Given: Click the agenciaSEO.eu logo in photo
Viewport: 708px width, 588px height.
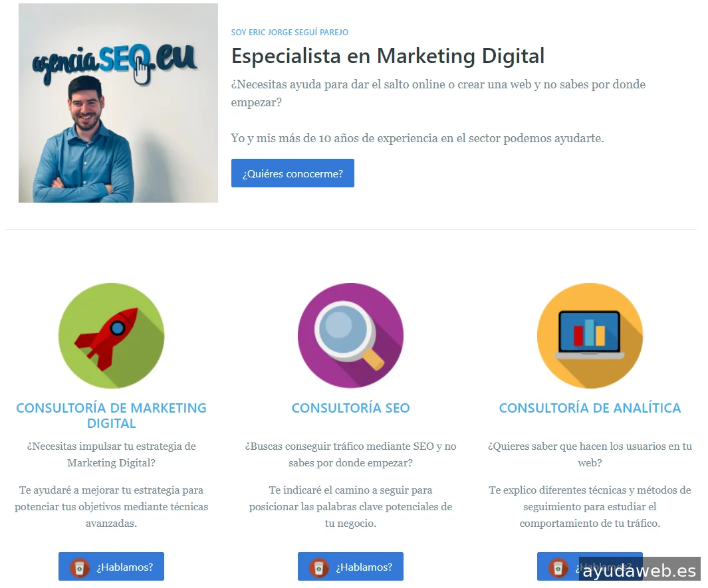Looking at the screenshot, I should click(114, 64).
